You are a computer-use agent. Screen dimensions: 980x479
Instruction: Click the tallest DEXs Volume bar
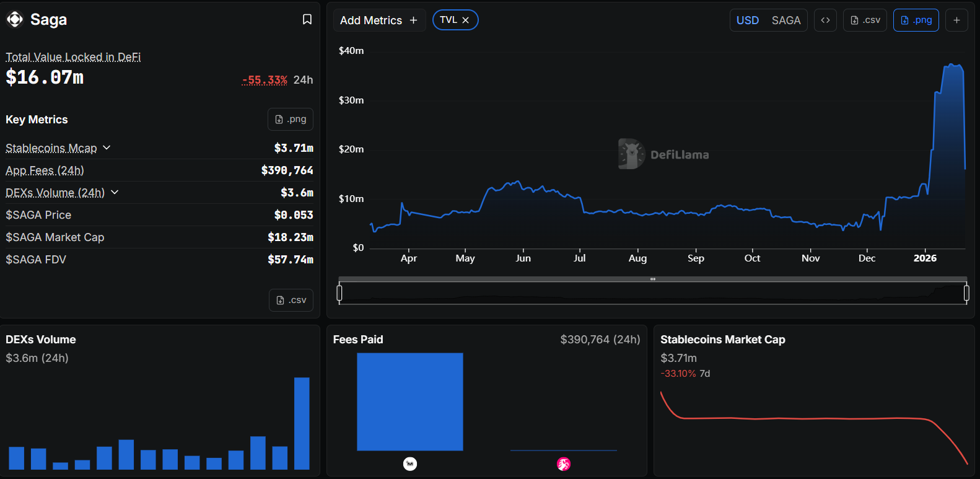pos(302,423)
